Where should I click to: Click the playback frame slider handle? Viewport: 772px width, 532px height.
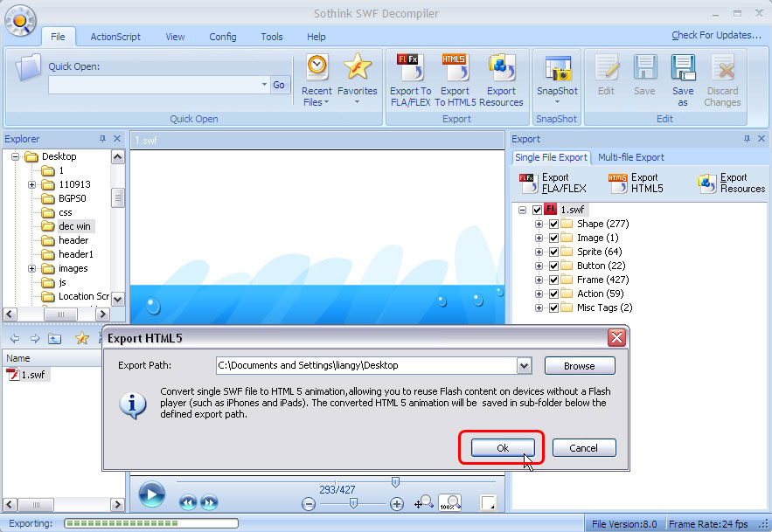pos(395,482)
